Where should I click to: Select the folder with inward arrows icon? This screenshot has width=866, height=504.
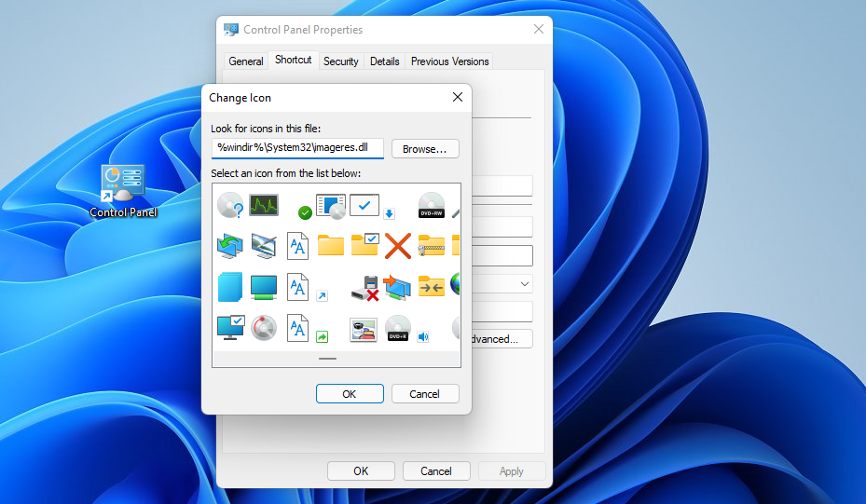pos(432,286)
